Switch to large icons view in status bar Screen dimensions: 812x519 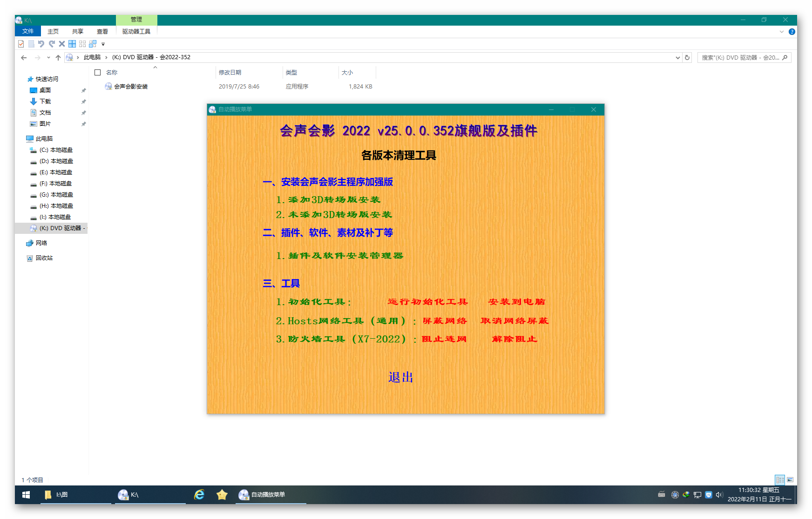[790, 480]
